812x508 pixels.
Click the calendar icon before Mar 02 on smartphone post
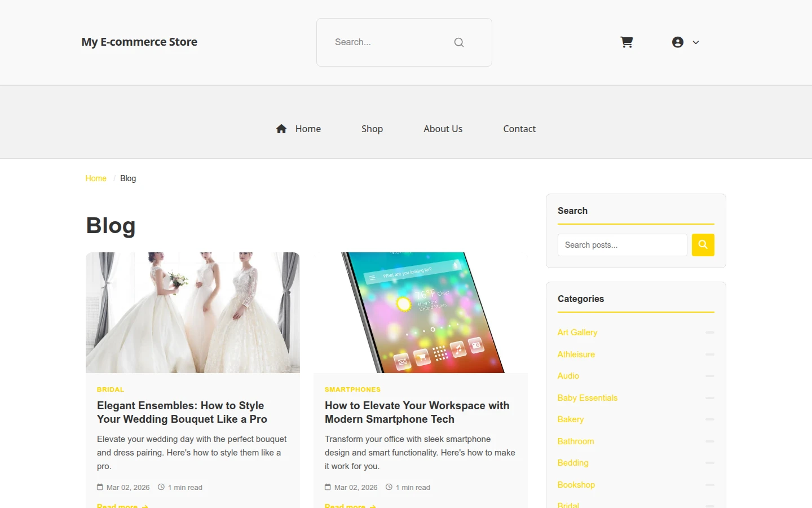point(328,487)
